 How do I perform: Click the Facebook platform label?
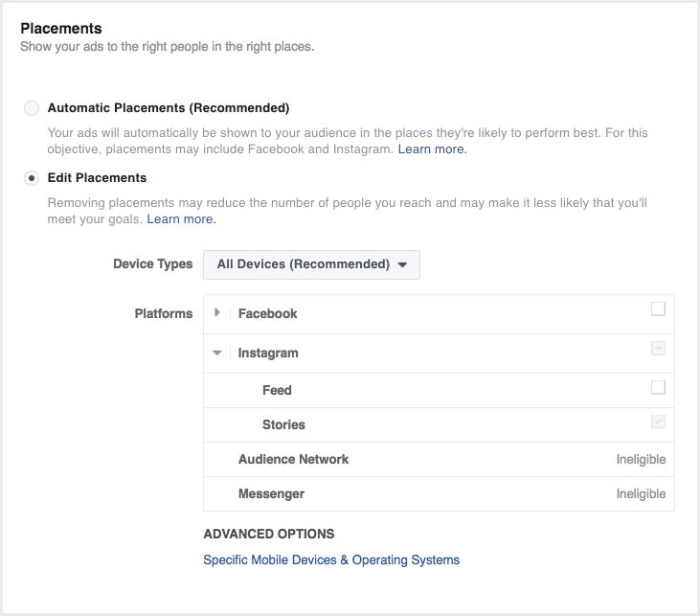tap(267, 313)
